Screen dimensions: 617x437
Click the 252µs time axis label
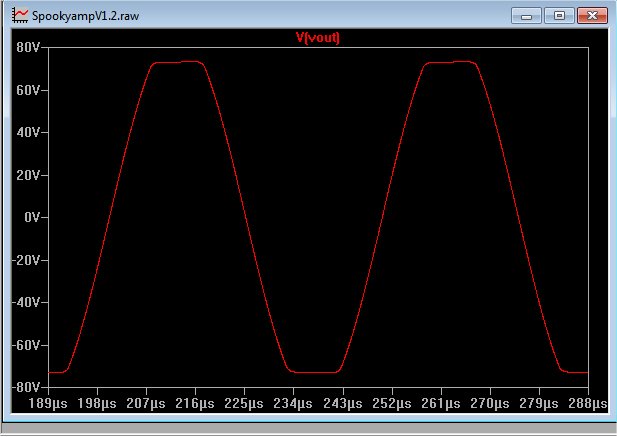click(x=392, y=404)
